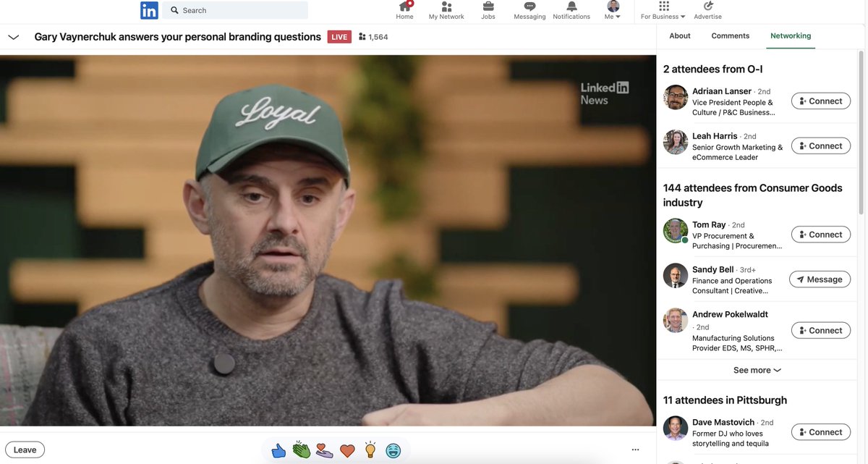868x464 pixels.
Task: Open the For Business apps dropdown
Action: [663, 10]
